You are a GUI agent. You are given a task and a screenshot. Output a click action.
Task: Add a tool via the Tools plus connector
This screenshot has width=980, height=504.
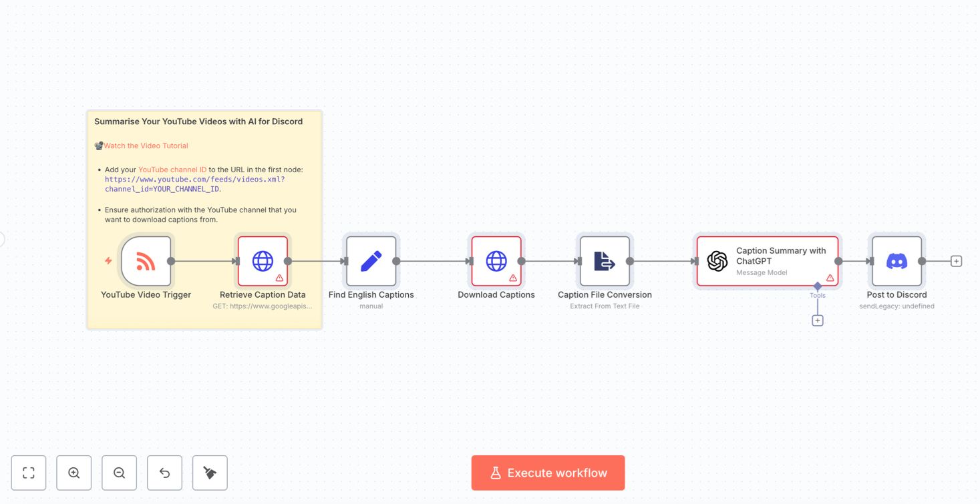point(818,320)
